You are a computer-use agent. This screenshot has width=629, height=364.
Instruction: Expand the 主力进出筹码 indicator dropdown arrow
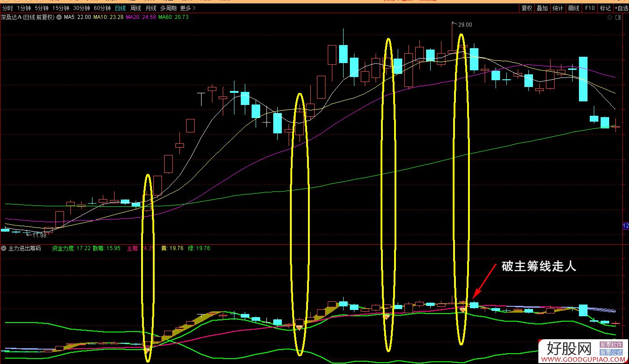[4, 248]
